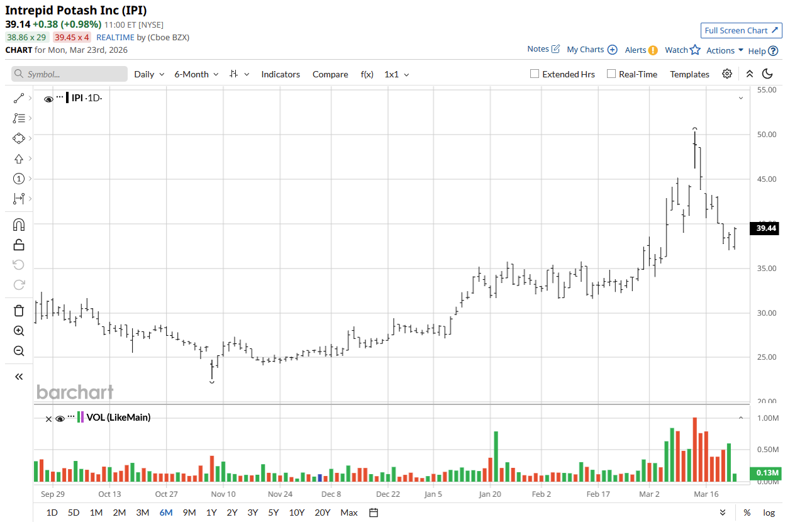Viewport: 790px width, 532px height.
Task: Toggle VOL indicator visibility eye
Action: [60, 418]
